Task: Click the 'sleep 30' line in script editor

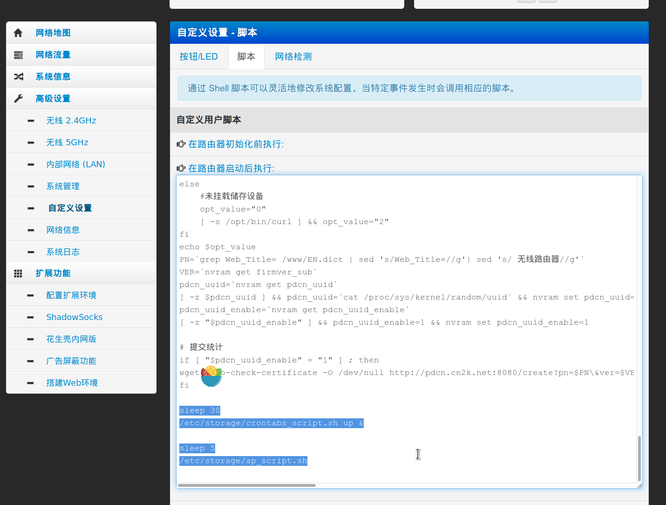Action: click(200, 411)
